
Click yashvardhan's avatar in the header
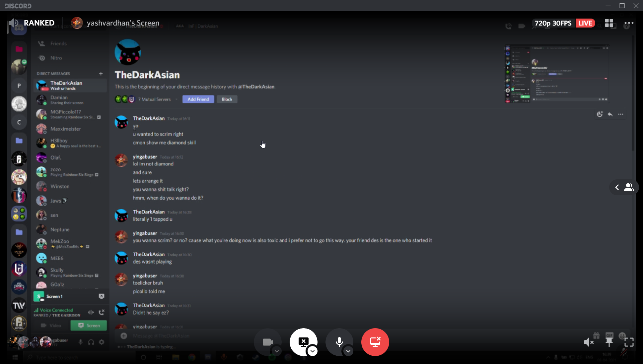click(77, 23)
